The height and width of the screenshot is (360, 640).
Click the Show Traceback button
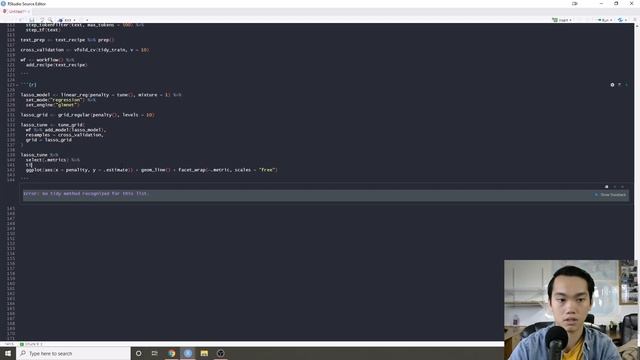[x=611, y=195]
